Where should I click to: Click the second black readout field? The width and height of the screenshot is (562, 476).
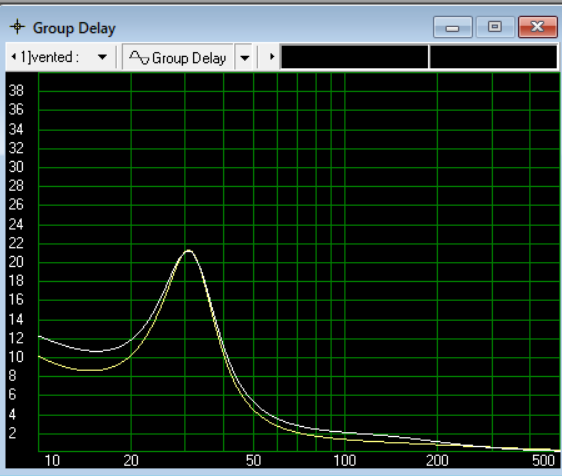[493, 57]
